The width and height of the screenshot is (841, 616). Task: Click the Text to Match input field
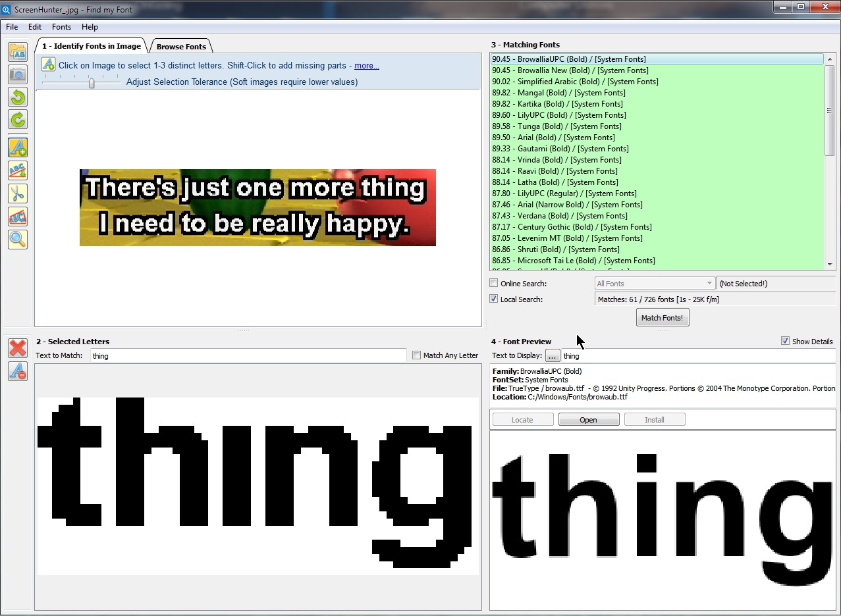tap(248, 355)
